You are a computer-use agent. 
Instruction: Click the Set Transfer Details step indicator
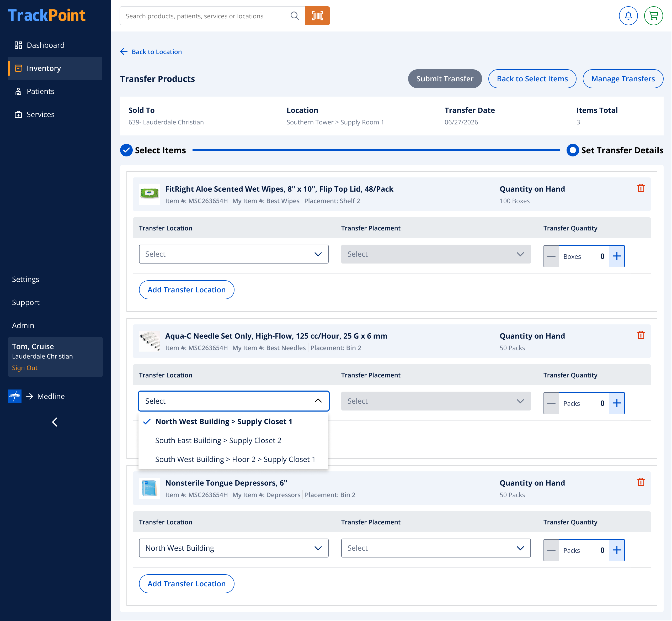pyautogui.click(x=572, y=150)
